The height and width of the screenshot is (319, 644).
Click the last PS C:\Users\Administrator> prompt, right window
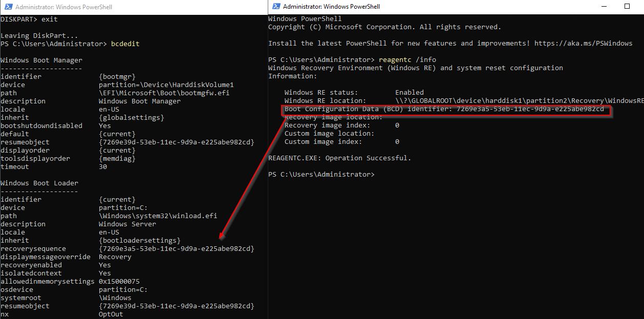(x=321, y=175)
